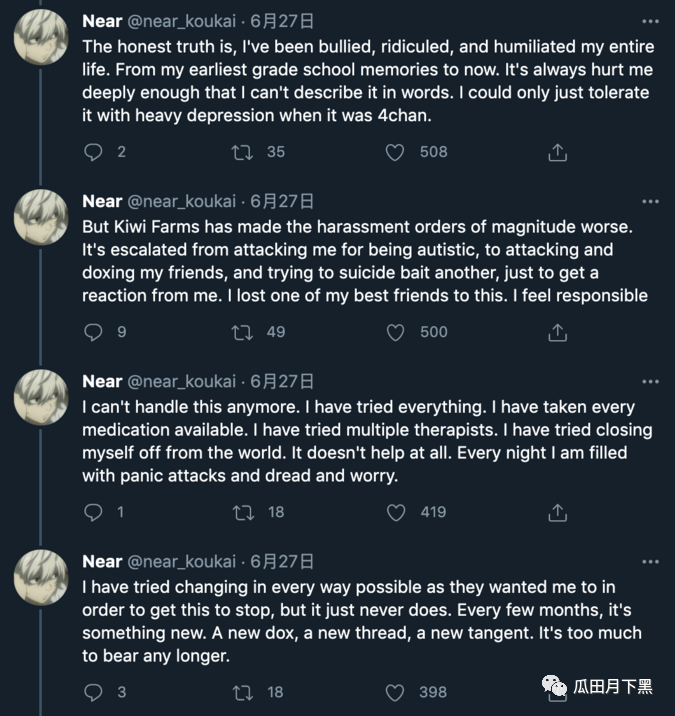This screenshot has height=716, width=675.
Task: Retweet the tweet with 35 retweets
Action: [243, 152]
